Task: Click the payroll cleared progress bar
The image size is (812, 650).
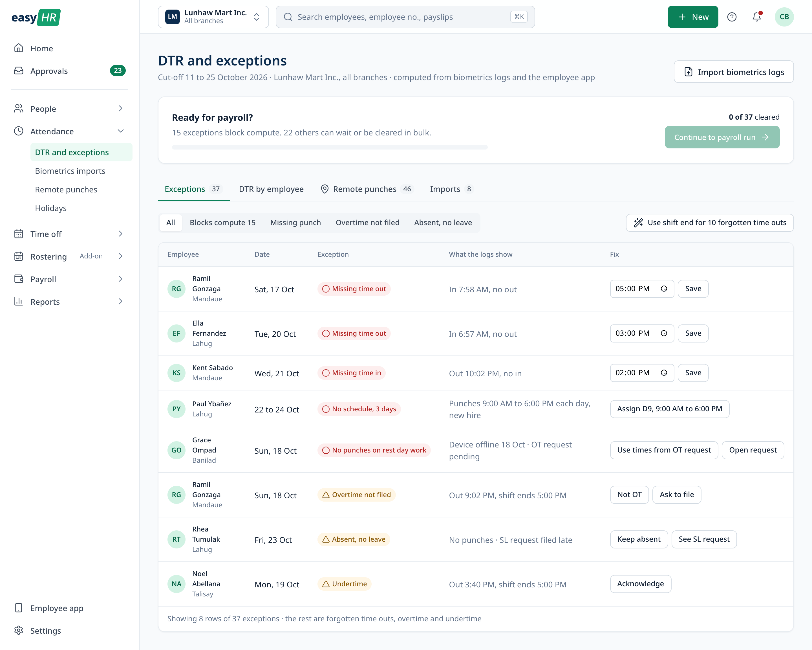Action: point(330,147)
